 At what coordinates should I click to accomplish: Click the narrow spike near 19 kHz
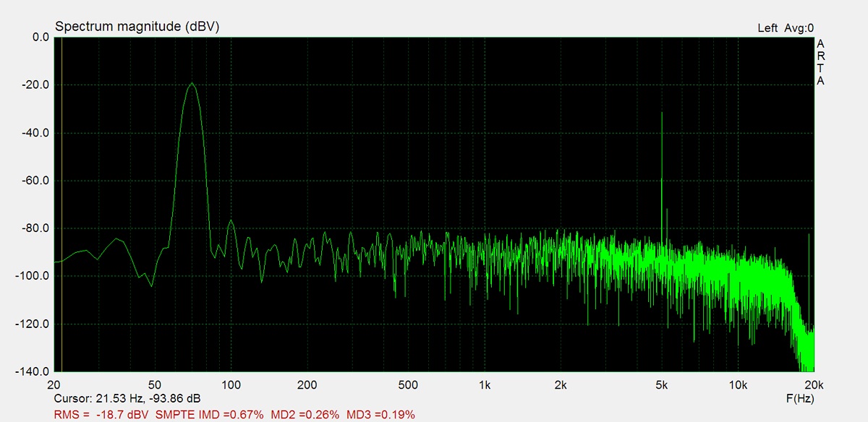click(809, 236)
